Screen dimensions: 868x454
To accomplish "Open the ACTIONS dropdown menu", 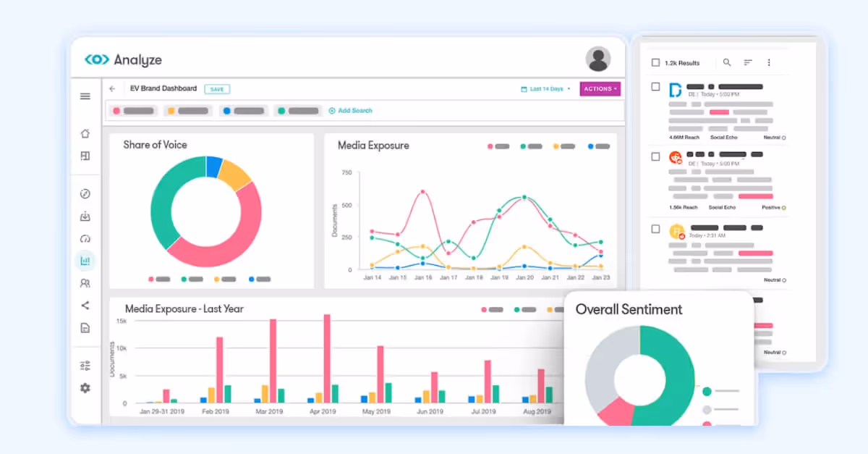I will coord(600,88).
